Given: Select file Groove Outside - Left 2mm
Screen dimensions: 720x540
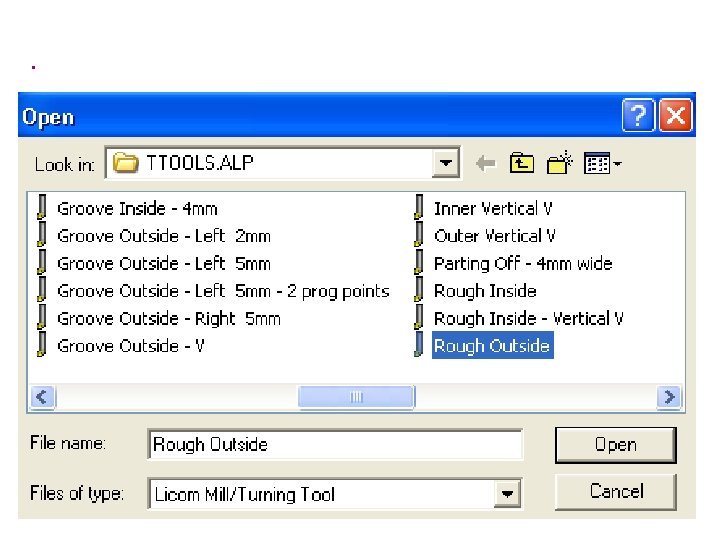Looking at the screenshot, I should [164, 236].
